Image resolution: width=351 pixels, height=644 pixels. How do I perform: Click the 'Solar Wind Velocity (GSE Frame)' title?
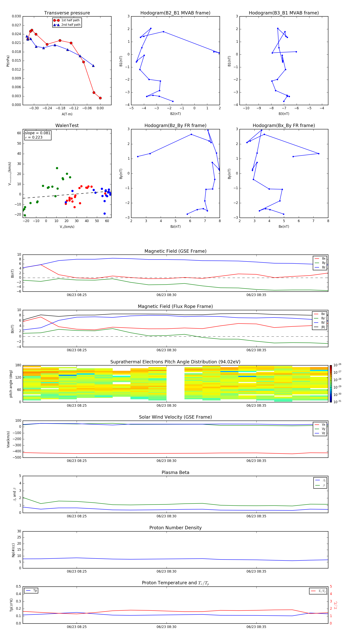(175, 417)
